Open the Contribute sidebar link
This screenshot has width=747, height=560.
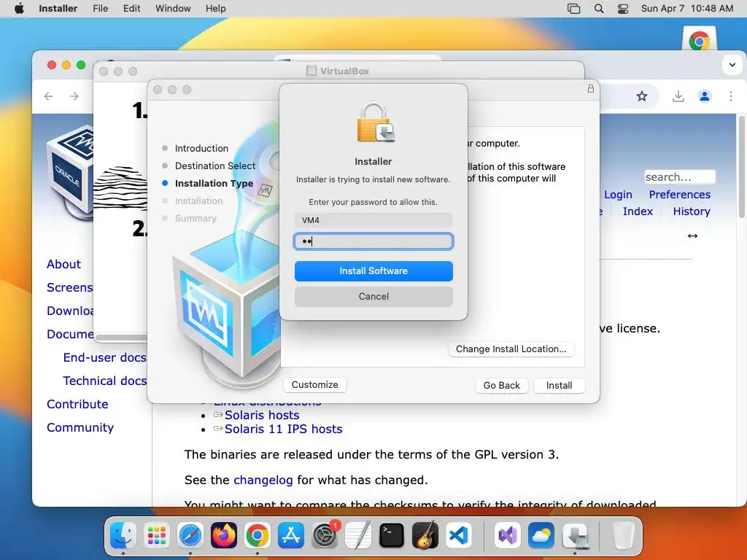[x=77, y=404]
